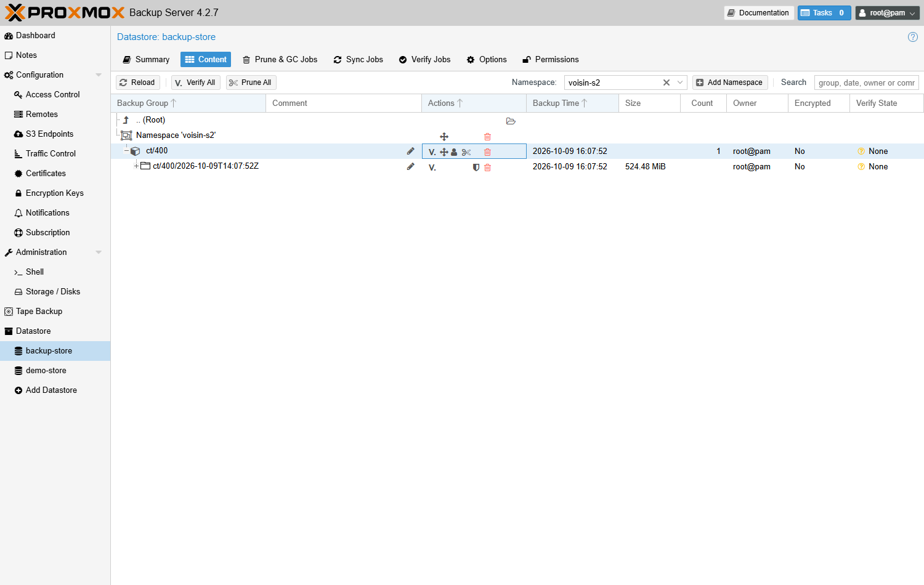Open Remotes configuration
924x585 pixels.
point(55,115)
